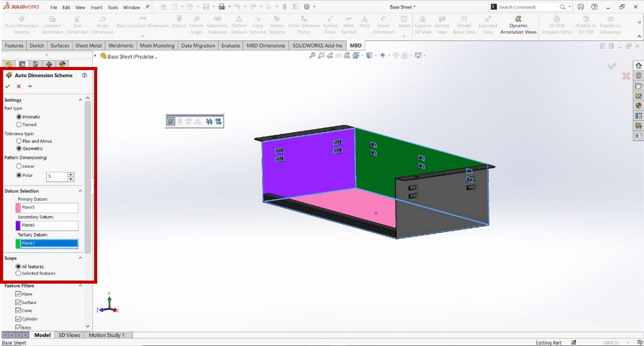Switch to the Sheet Metal tab
Viewport: 644px width, 346px height.
pos(88,46)
